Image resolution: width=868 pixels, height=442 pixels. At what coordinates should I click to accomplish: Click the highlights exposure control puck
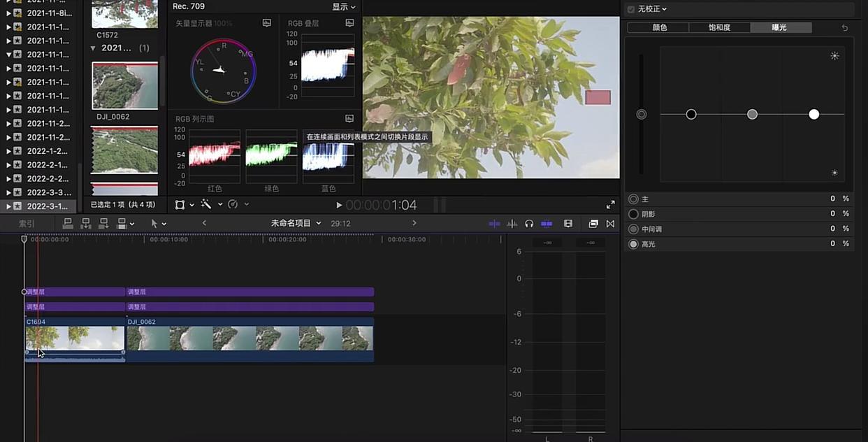pos(813,114)
